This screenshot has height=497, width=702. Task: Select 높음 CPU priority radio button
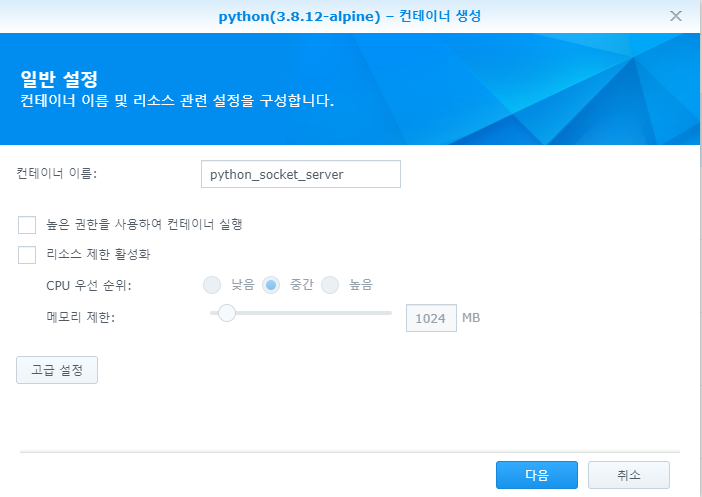tap(330, 285)
